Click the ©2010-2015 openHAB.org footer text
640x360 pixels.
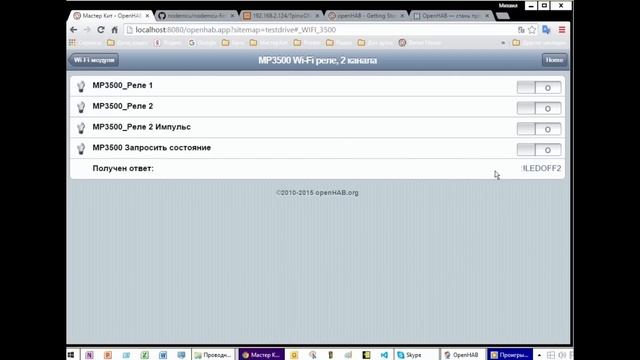(x=317, y=193)
